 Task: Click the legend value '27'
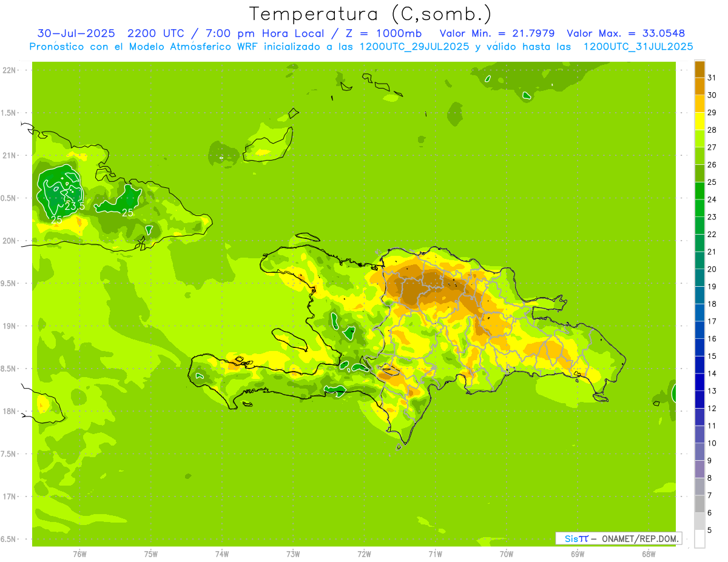coord(712,147)
